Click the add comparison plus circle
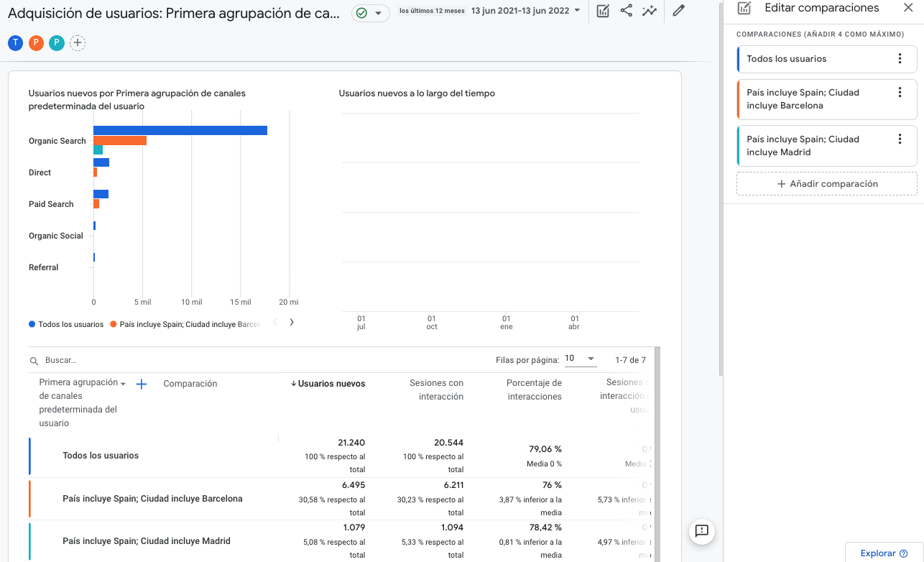The width and height of the screenshot is (924, 562). [77, 43]
